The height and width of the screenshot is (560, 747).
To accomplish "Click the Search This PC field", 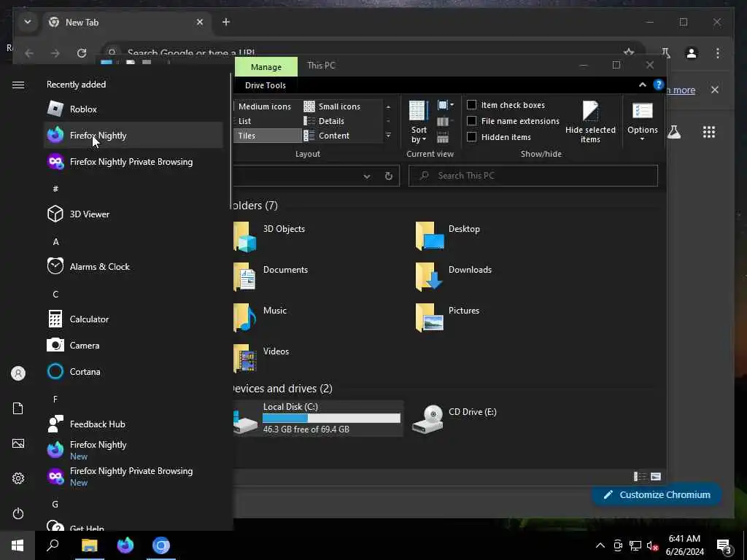I will 533,176.
